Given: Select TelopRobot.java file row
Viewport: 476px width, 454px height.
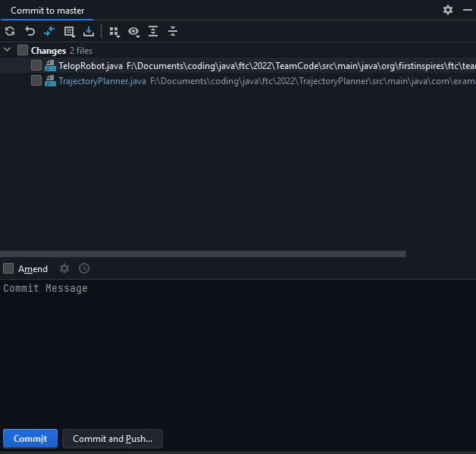Looking at the screenshot, I should click(238, 65).
